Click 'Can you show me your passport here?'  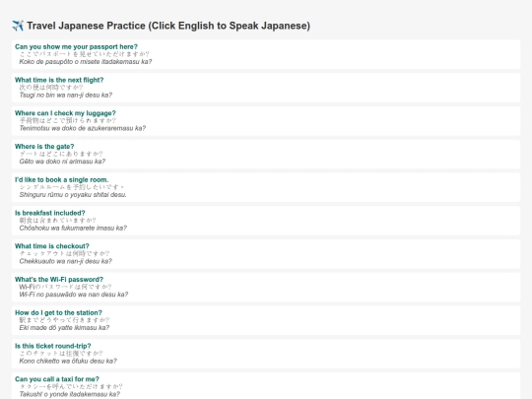[76, 47]
